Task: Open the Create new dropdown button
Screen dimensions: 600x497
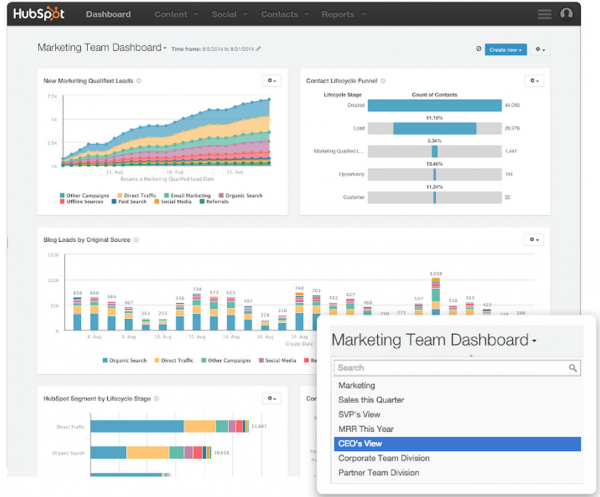Action: 505,50
